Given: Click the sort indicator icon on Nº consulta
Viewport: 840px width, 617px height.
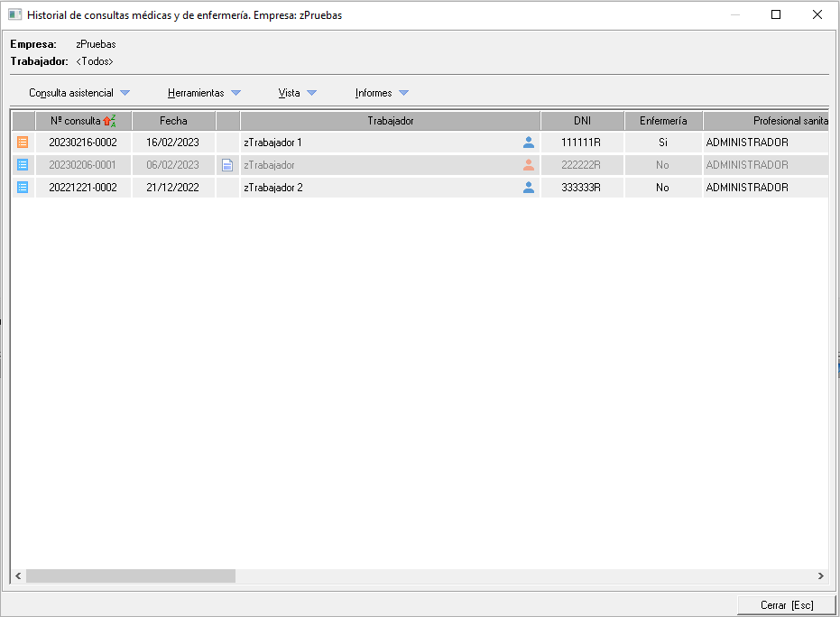Looking at the screenshot, I should (109, 121).
